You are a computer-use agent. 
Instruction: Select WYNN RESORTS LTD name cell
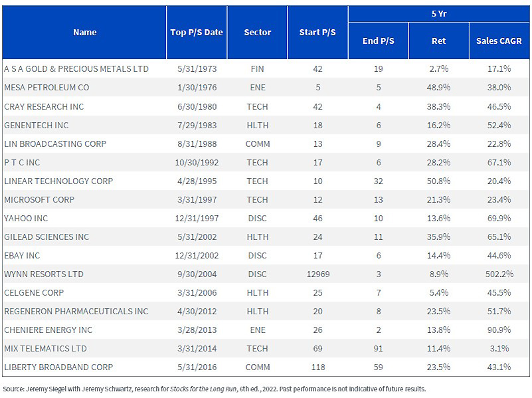(44, 274)
